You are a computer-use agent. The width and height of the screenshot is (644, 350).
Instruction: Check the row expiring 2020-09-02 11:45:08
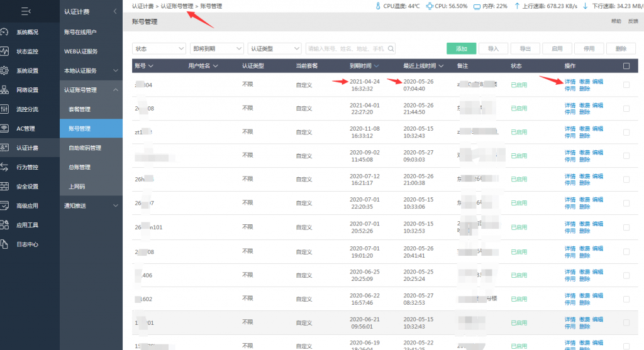coord(626,156)
